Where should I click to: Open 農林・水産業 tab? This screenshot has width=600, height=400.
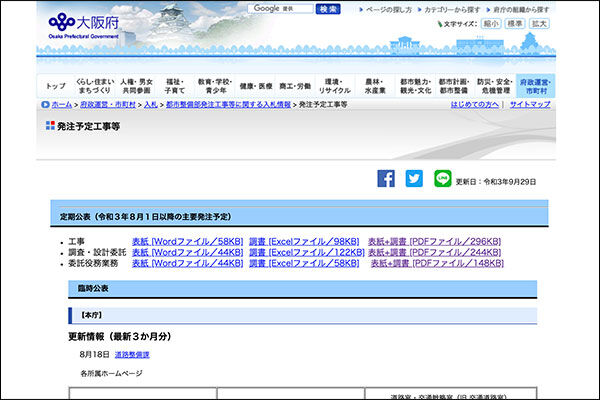click(x=375, y=86)
